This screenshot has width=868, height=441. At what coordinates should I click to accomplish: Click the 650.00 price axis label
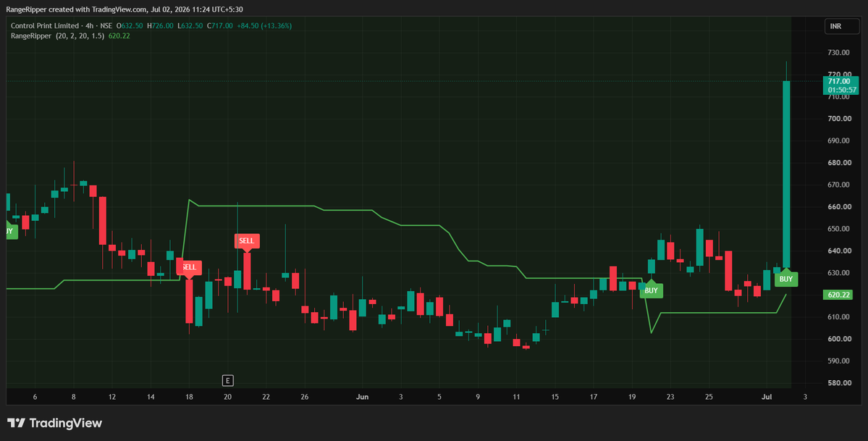pyautogui.click(x=838, y=229)
